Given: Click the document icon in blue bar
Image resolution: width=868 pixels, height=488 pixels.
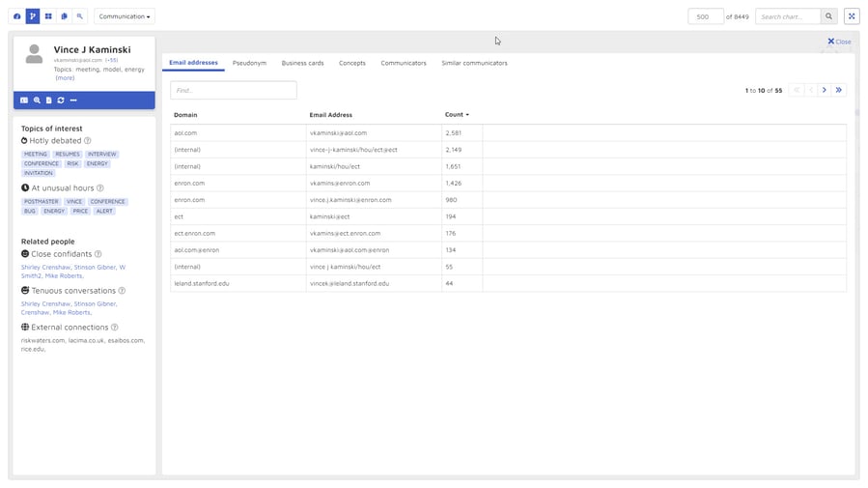Looking at the screenshot, I should tap(48, 100).
